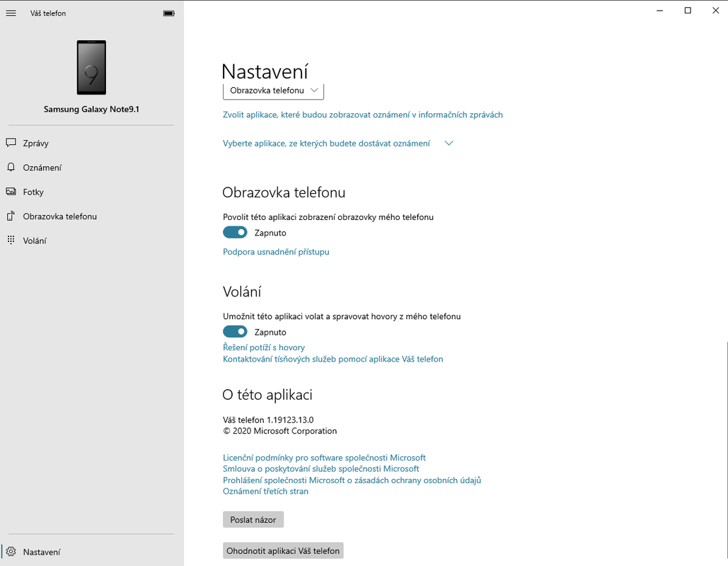
Task: Open Oznámení třetích stran link
Action: click(265, 491)
